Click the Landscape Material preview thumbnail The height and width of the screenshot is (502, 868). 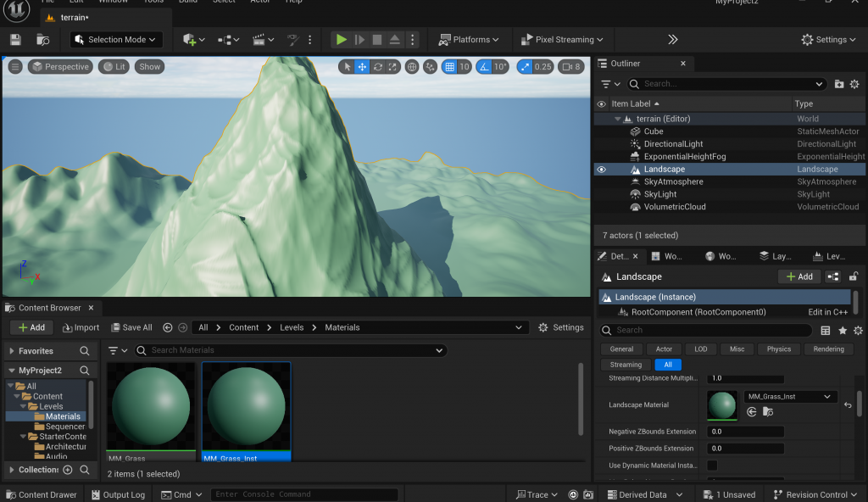tap(722, 405)
